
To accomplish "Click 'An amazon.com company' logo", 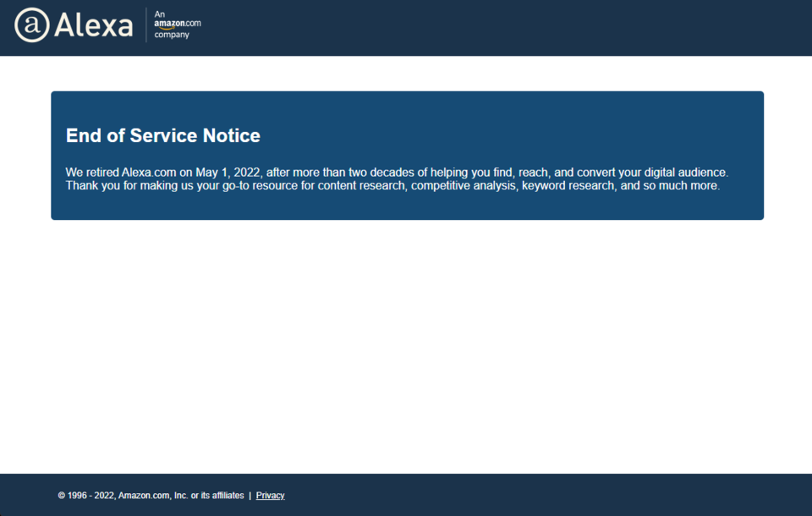I will coord(177,25).
